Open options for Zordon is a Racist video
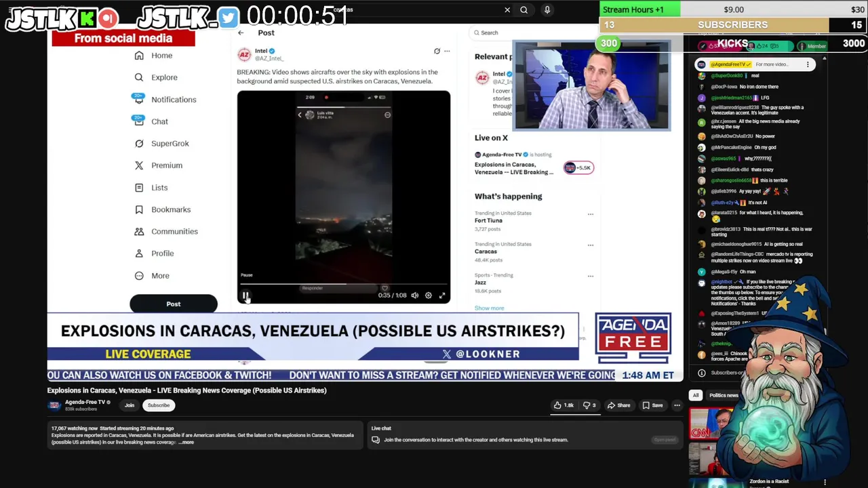Viewport: 868px width, 488px height. point(825,483)
